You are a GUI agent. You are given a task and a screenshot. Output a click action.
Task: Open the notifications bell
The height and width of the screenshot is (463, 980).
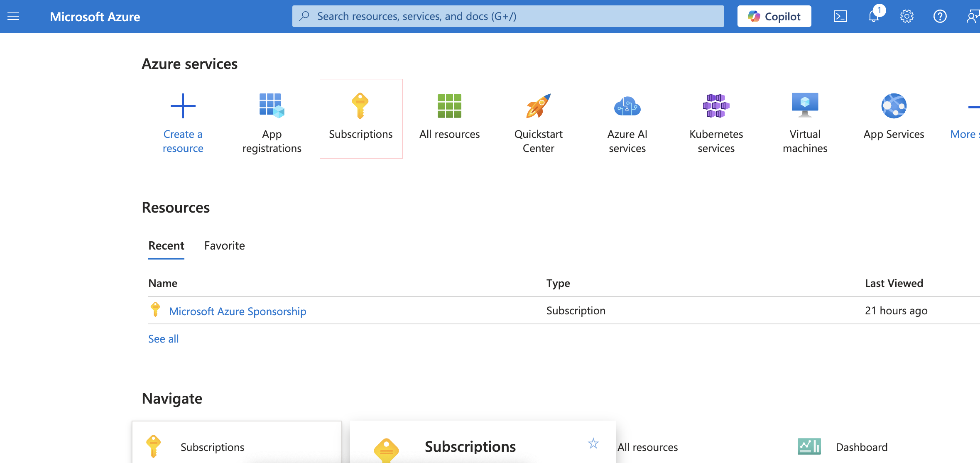(874, 16)
